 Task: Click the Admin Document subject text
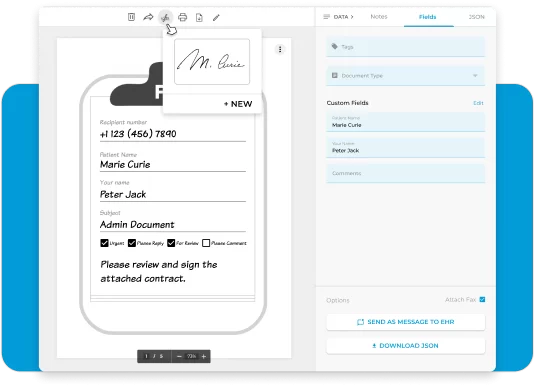[x=137, y=224]
